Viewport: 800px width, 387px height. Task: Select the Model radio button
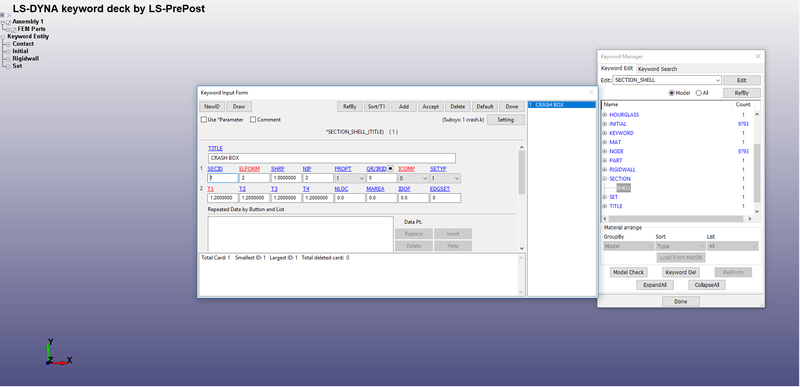[672, 93]
